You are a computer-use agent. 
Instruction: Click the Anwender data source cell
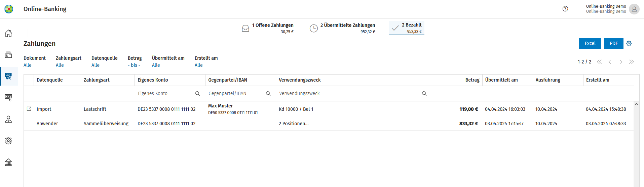click(x=47, y=124)
